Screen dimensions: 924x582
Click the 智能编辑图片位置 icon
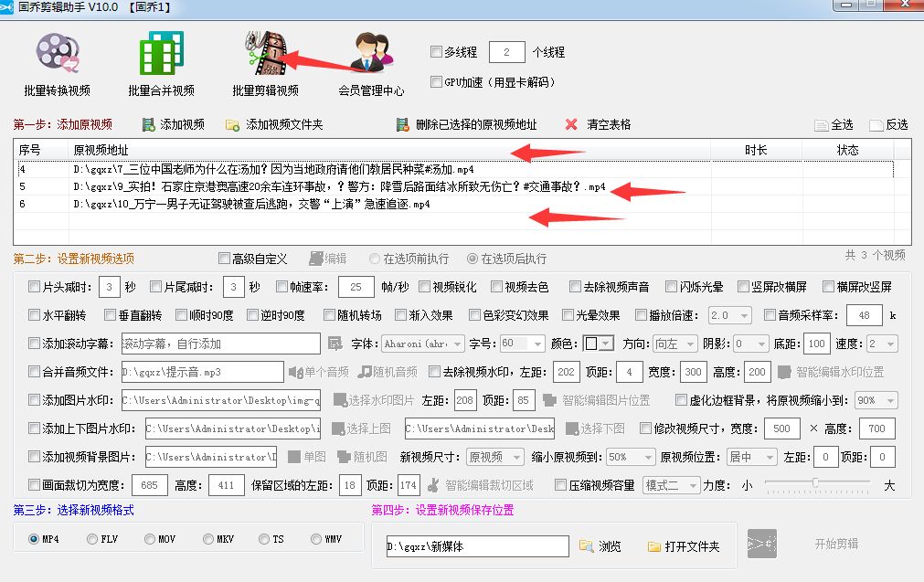[549, 400]
